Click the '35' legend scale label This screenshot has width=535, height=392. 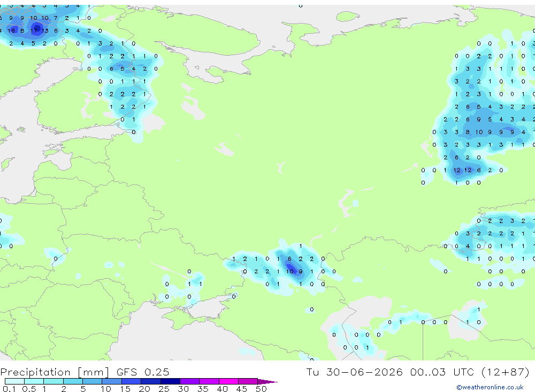click(203, 389)
